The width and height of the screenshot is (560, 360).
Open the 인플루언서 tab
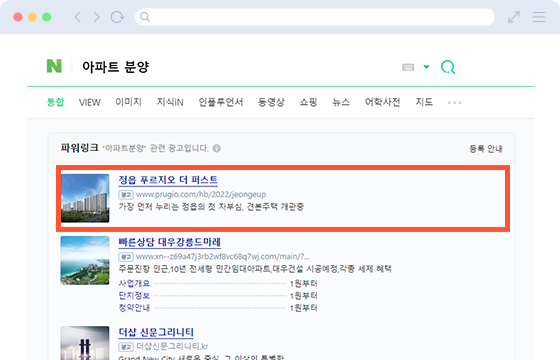click(221, 102)
